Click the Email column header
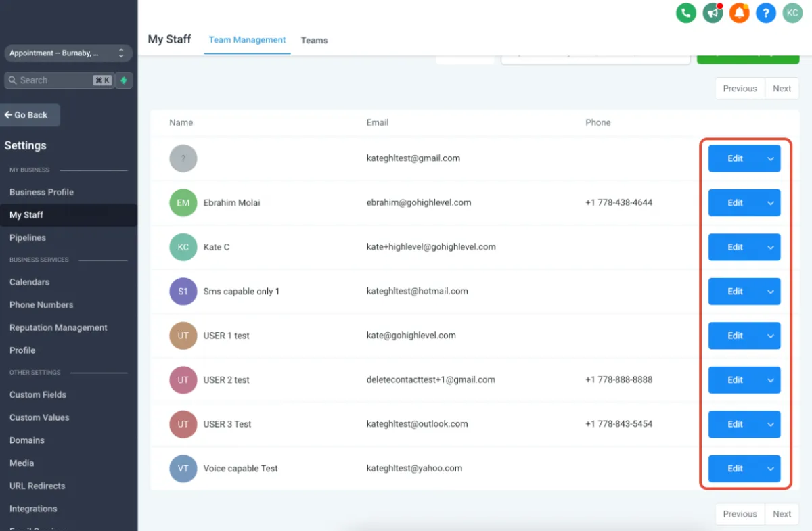The width and height of the screenshot is (812, 531). 378,122
